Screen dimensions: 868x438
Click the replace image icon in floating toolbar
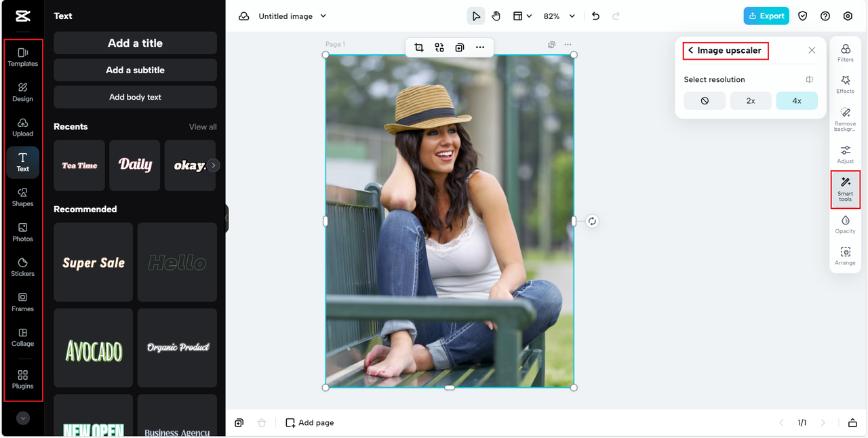click(439, 47)
